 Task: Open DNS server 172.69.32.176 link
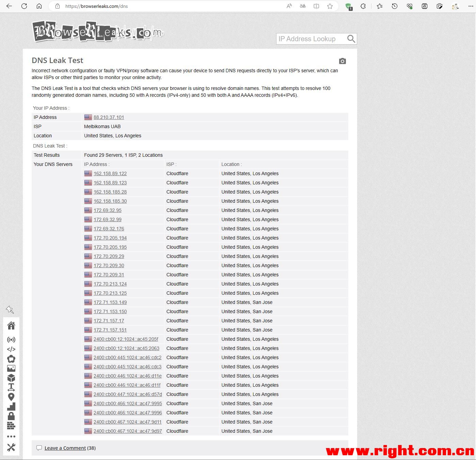click(109, 229)
